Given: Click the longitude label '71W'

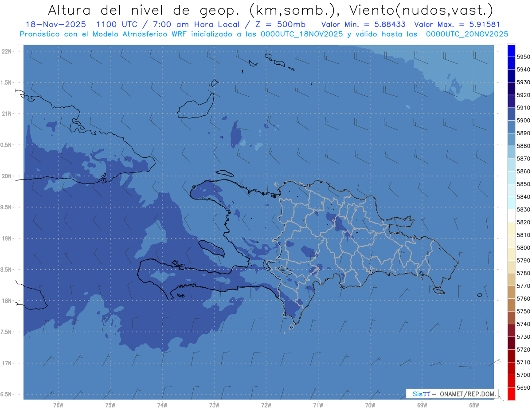Looking at the screenshot, I should point(318,405).
